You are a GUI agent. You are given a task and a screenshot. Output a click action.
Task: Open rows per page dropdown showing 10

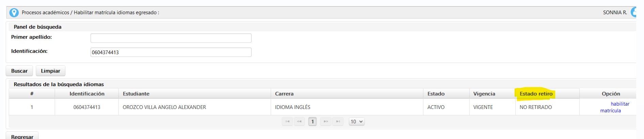[x=357, y=122]
